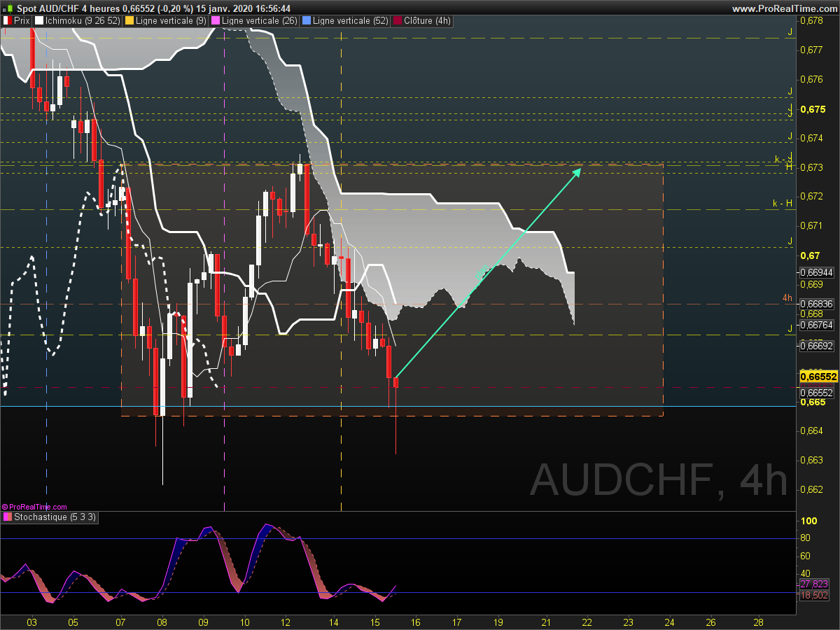
Task: Click the ProRealTime.com link above the Stochastique panel
Action: (35, 507)
